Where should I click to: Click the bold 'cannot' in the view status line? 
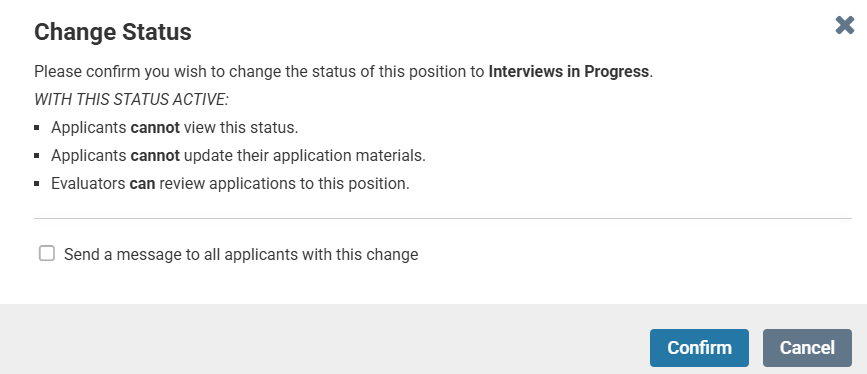coord(155,128)
